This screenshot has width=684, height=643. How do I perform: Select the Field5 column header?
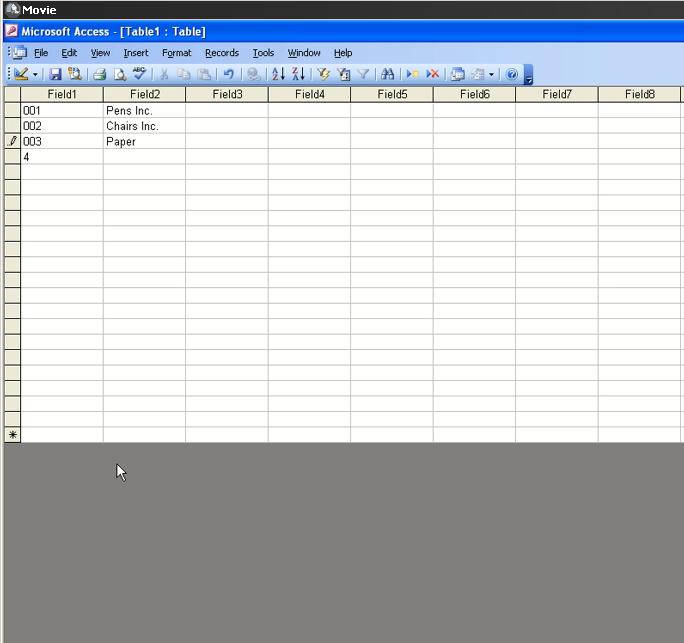[392, 94]
